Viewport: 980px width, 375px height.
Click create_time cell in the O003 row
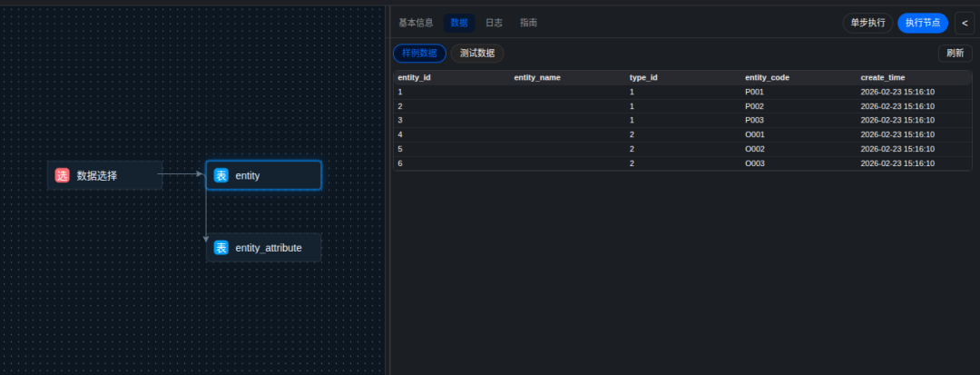coord(897,163)
